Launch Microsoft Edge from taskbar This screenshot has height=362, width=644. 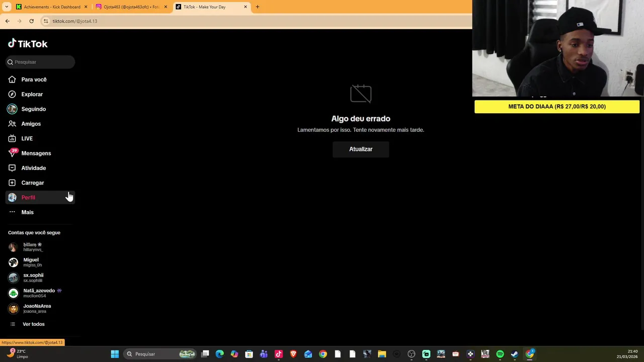click(x=220, y=354)
